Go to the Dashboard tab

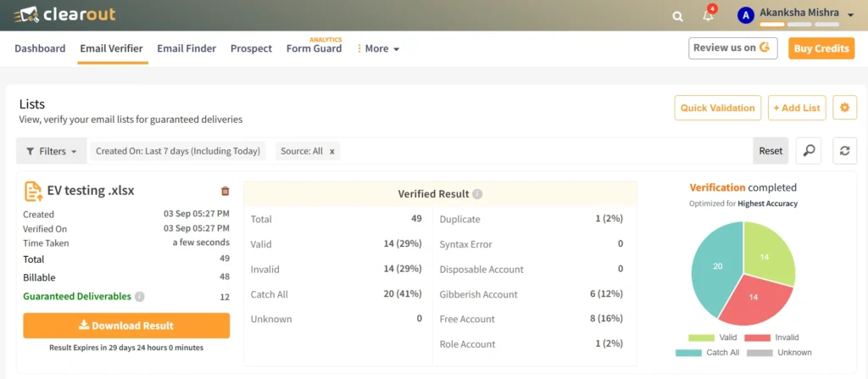pyautogui.click(x=40, y=48)
